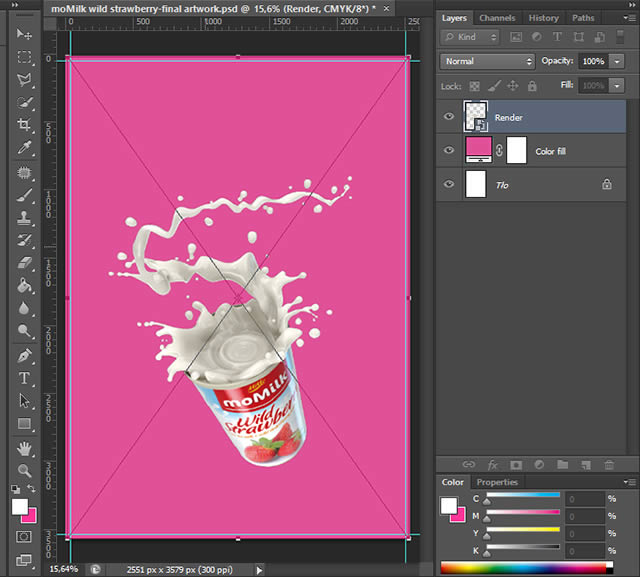640x577 pixels.
Task: Select the History Brush tool
Action: [24, 240]
